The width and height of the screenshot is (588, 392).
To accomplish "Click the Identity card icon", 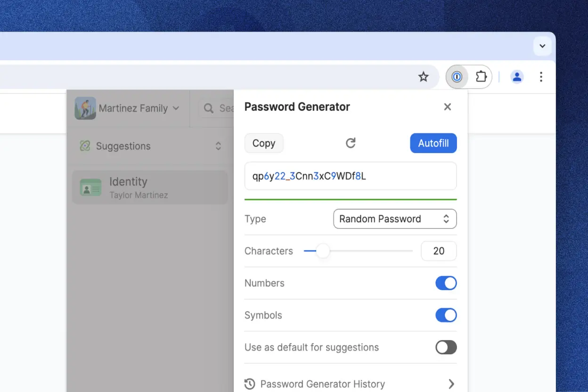I will 90,188.
